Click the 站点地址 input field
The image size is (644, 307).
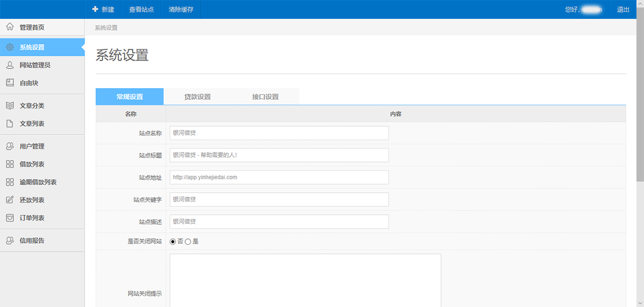pyautogui.click(x=279, y=177)
